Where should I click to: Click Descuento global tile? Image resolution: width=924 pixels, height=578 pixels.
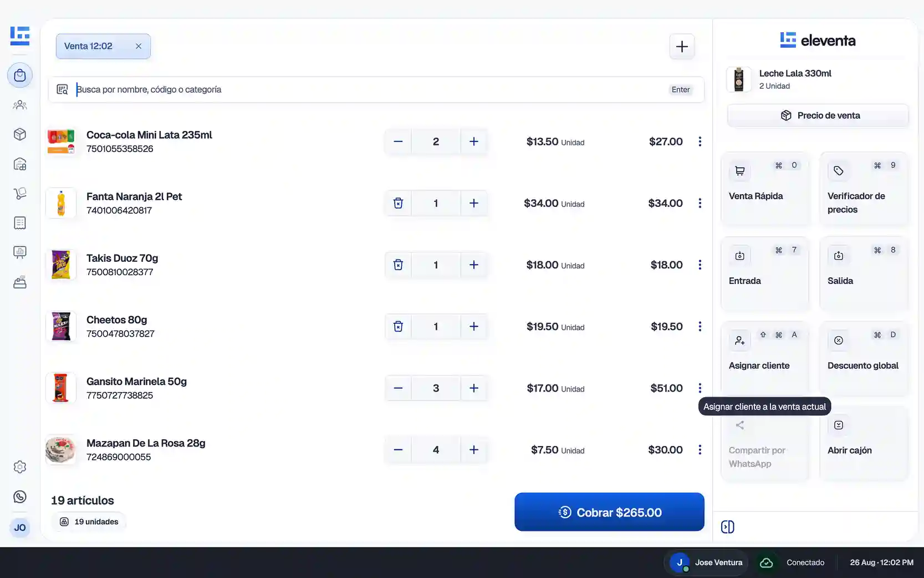pos(864,358)
